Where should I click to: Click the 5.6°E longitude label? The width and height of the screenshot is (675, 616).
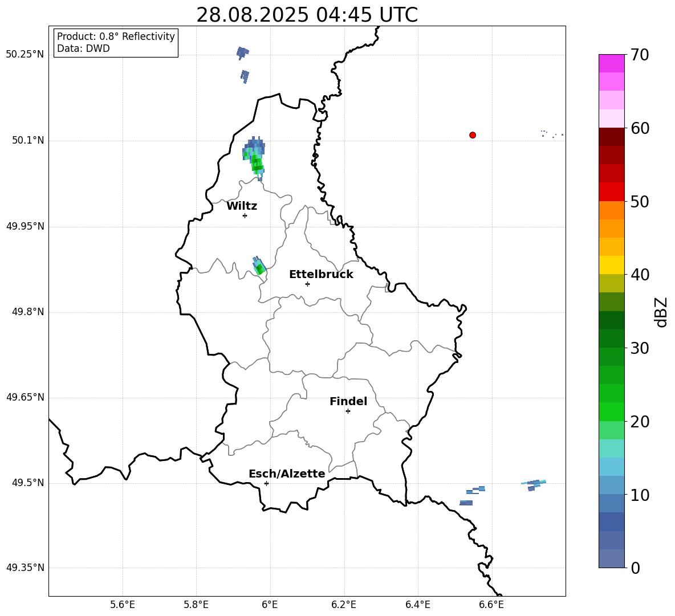[x=123, y=605]
